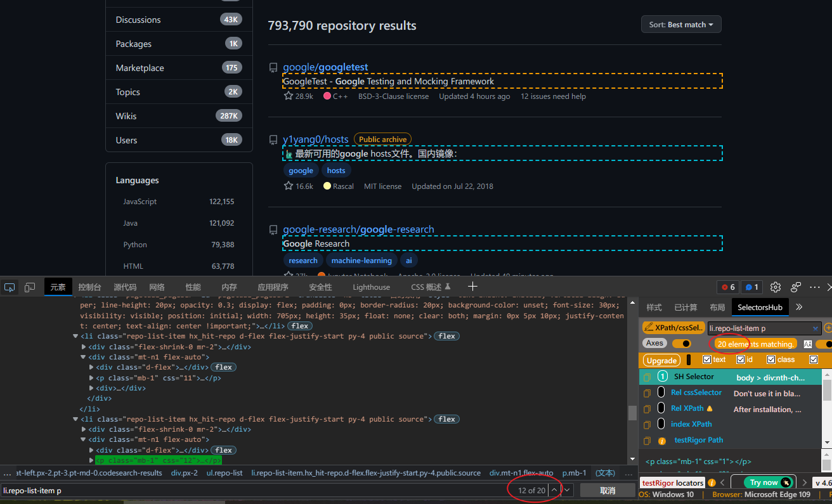
Task: Open DevTools more options ellipsis
Action: point(815,287)
